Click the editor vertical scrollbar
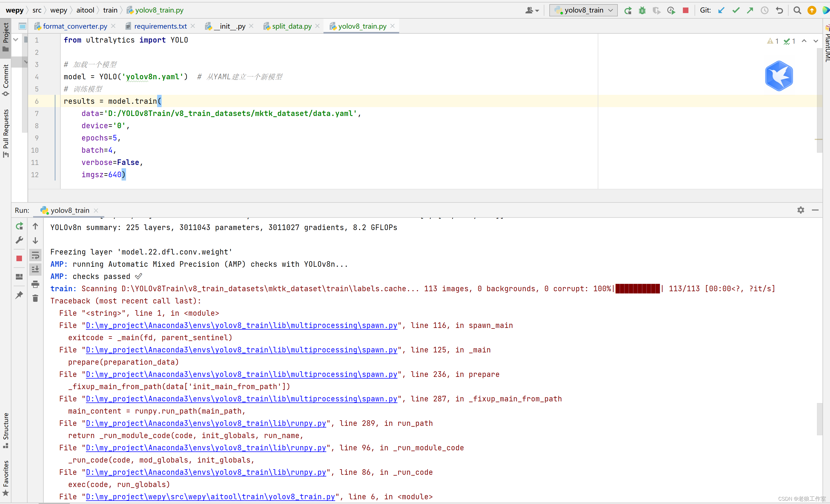Screen dimensions: 830x504 coord(819,101)
